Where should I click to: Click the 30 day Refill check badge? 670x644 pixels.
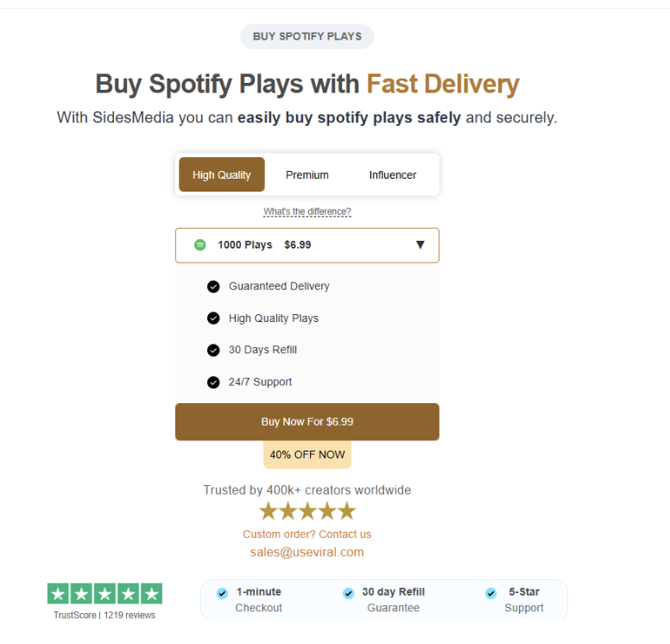tap(349, 593)
